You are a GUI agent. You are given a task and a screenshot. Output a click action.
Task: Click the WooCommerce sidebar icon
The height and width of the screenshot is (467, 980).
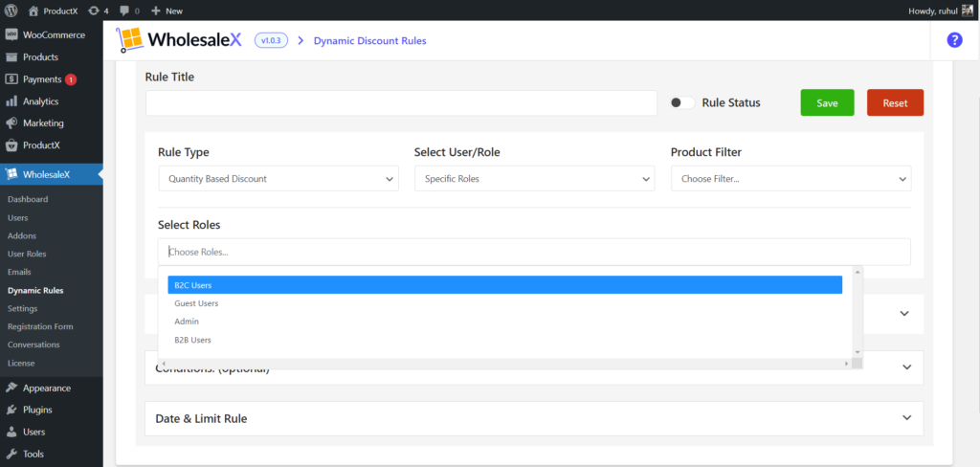pos(11,35)
